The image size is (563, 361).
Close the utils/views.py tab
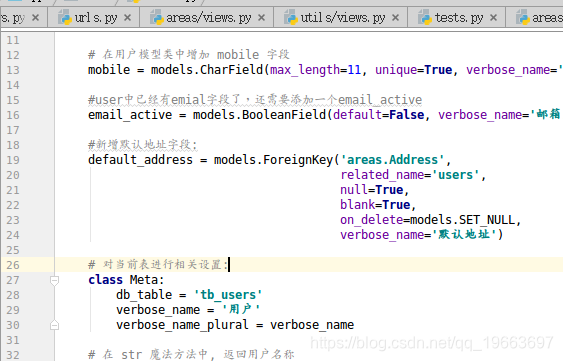point(396,18)
